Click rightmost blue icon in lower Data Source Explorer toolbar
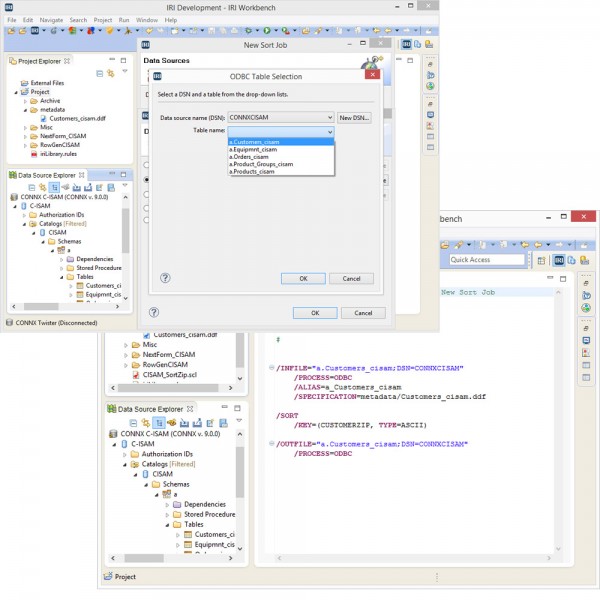This screenshot has height=600, width=600. coord(223,423)
